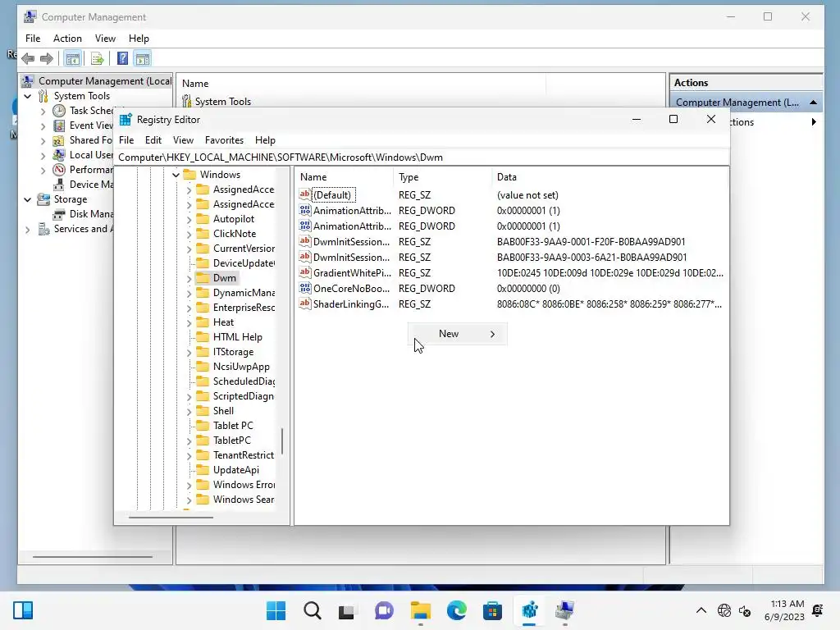The width and height of the screenshot is (840, 630).
Task: Open the Action menu in Computer Management
Action: point(67,39)
